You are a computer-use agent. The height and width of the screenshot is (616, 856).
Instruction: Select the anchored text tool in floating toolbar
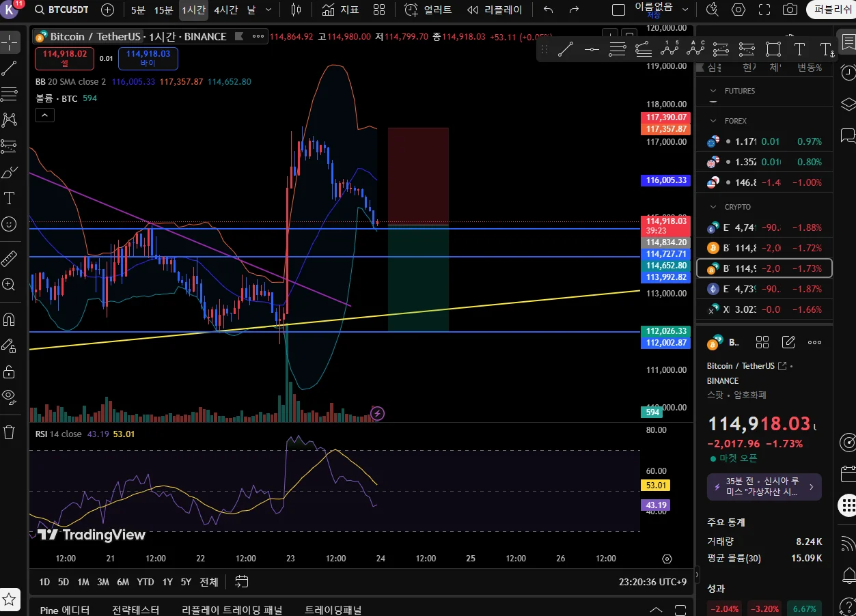(826, 49)
